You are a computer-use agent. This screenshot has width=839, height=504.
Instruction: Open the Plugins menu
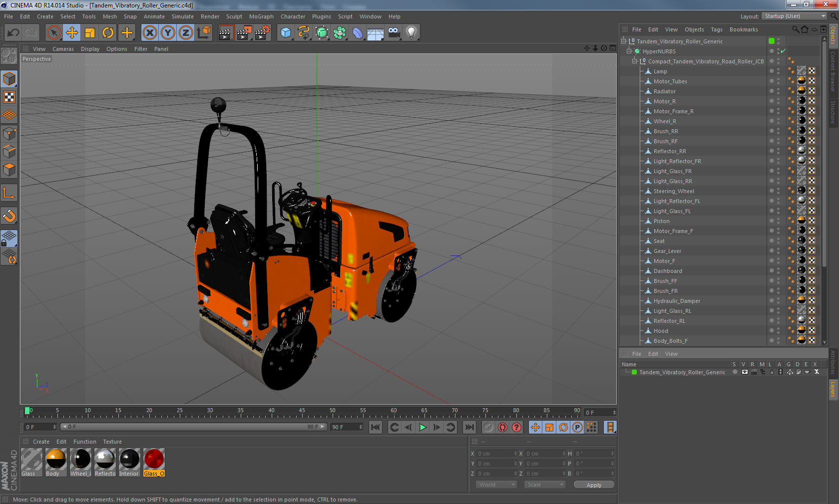[322, 16]
